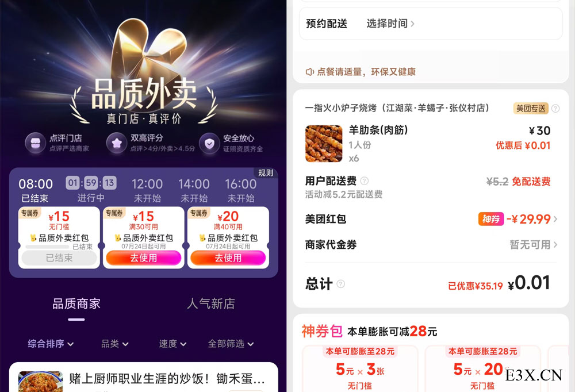Select the 12:00 time slot
This screenshot has height=392, width=575.
[147, 190]
